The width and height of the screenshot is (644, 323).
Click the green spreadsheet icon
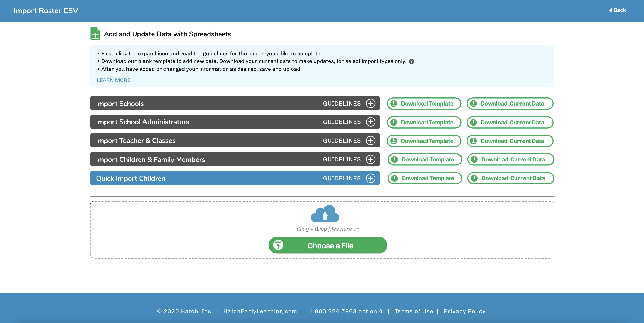tap(95, 34)
